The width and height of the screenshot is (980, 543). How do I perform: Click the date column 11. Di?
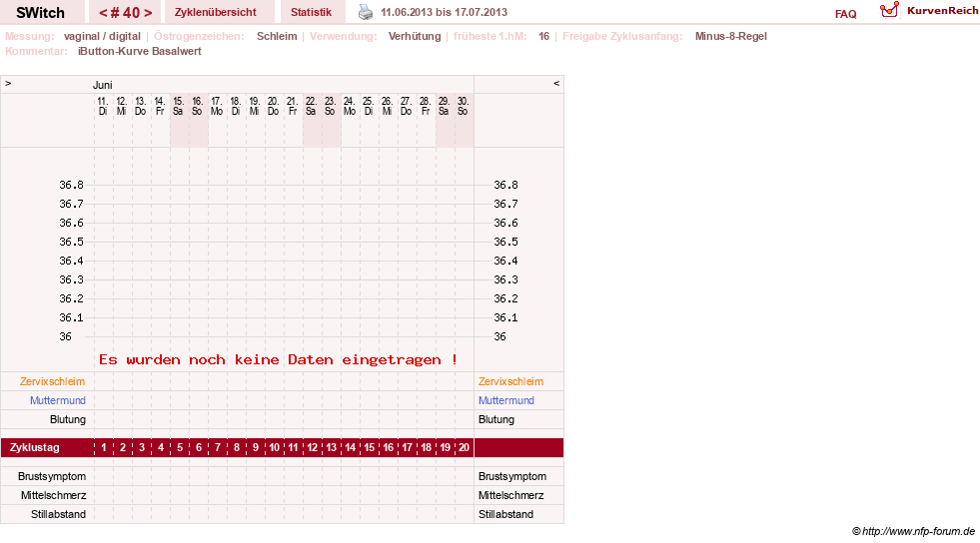103,106
